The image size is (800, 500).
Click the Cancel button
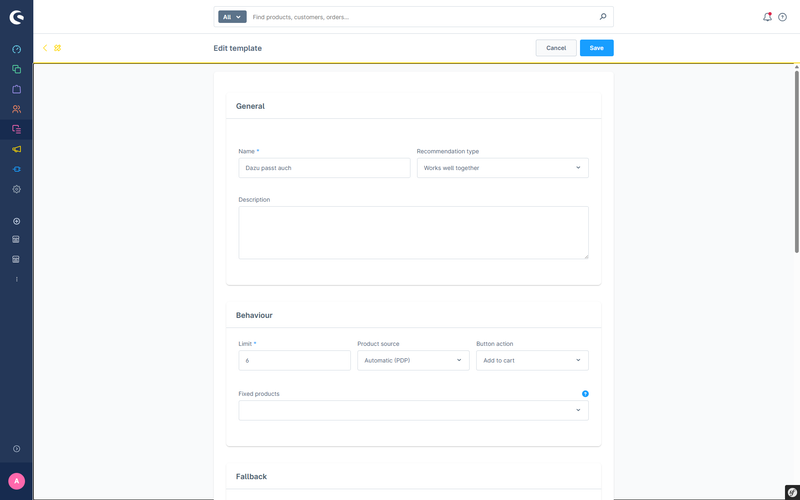click(x=556, y=48)
